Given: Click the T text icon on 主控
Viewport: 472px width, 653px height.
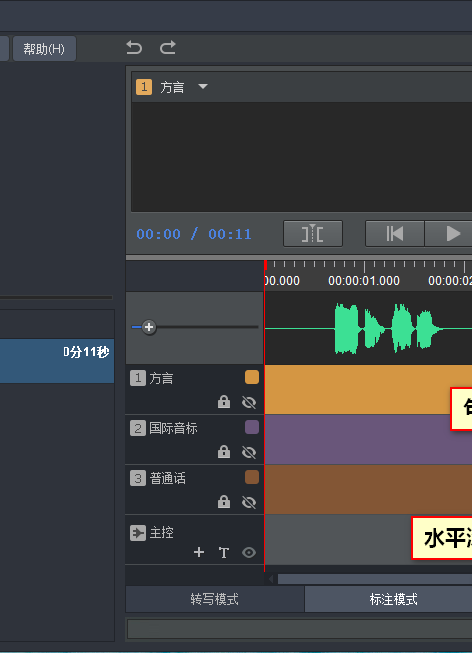Looking at the screenshot, I should pyautogui.click(x=224, y=553).
